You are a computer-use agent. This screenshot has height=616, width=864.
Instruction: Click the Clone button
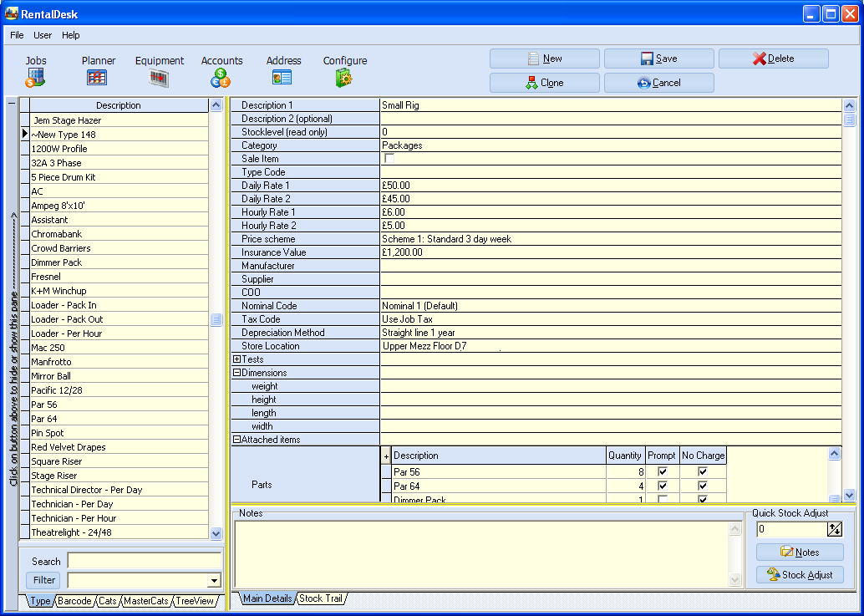[x=544, y=83]
